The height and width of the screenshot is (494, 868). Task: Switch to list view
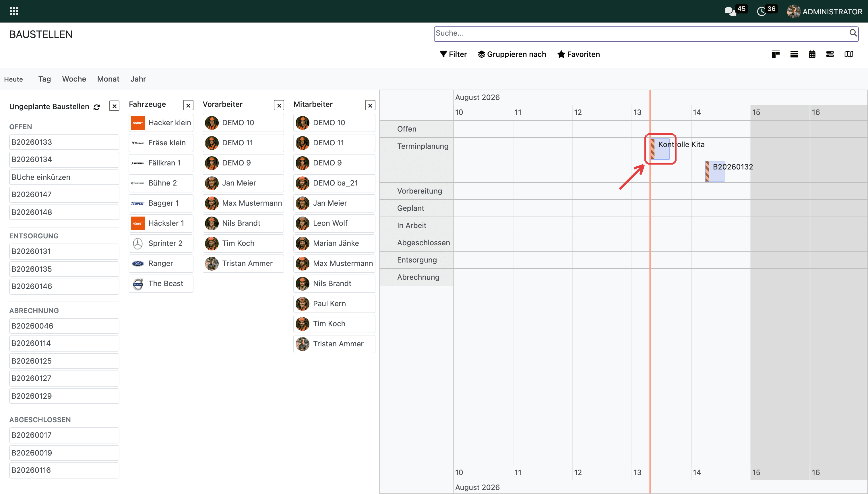pos(794,54)
